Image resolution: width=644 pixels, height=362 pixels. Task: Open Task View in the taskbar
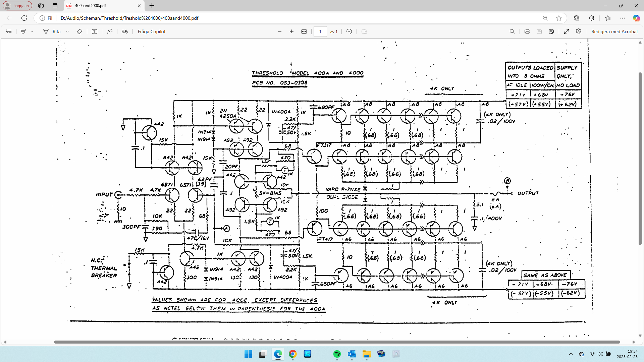tap(263, 354)
